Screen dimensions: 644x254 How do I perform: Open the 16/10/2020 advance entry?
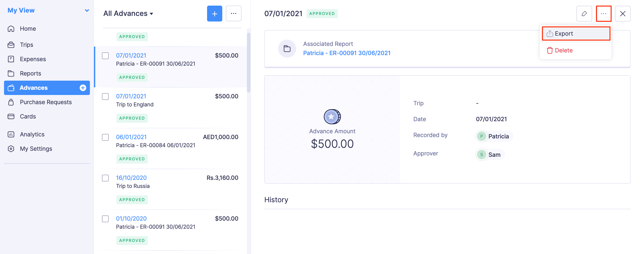(x=131, y=178)
